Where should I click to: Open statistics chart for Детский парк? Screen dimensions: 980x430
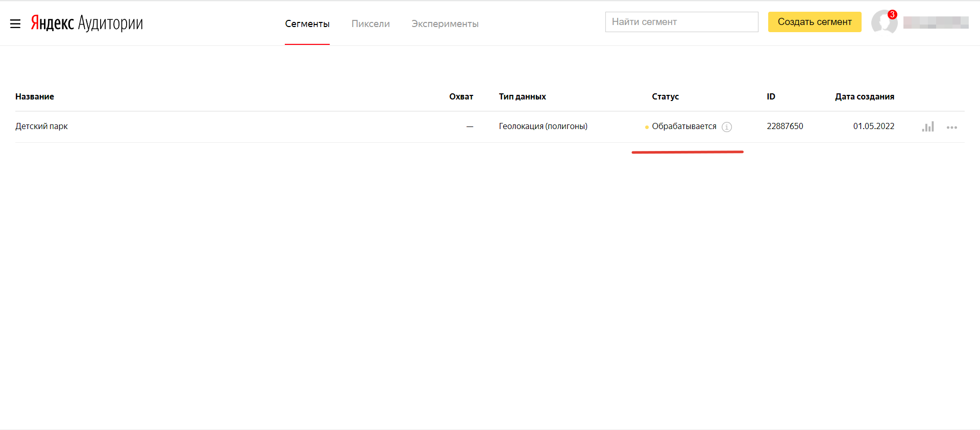[x=928, y=127]
